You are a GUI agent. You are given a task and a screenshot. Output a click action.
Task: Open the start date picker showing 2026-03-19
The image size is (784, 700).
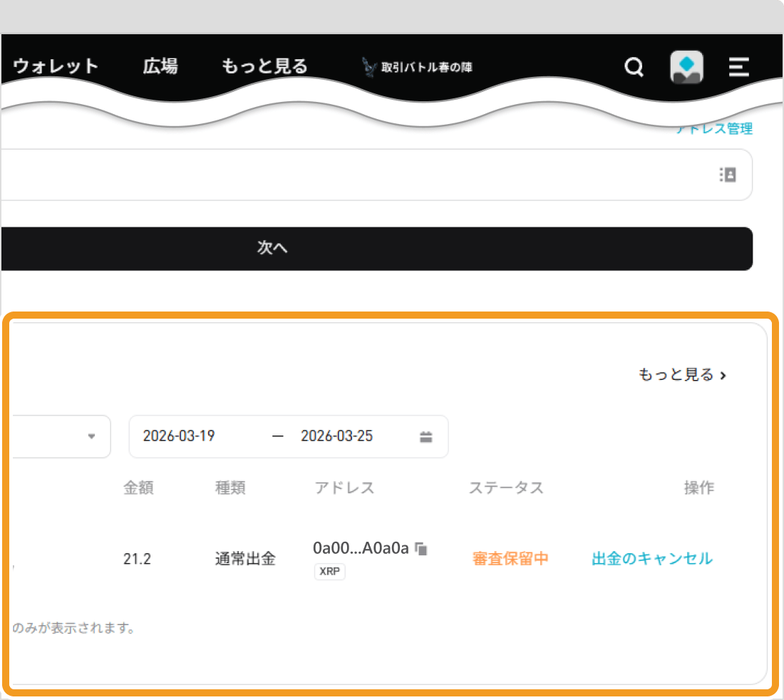[x=178, y=436]
